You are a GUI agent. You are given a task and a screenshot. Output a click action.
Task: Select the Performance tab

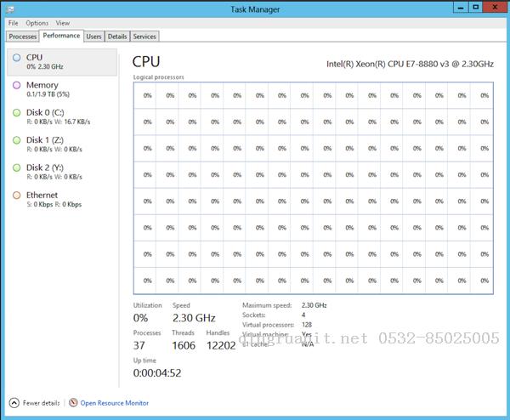61,36
